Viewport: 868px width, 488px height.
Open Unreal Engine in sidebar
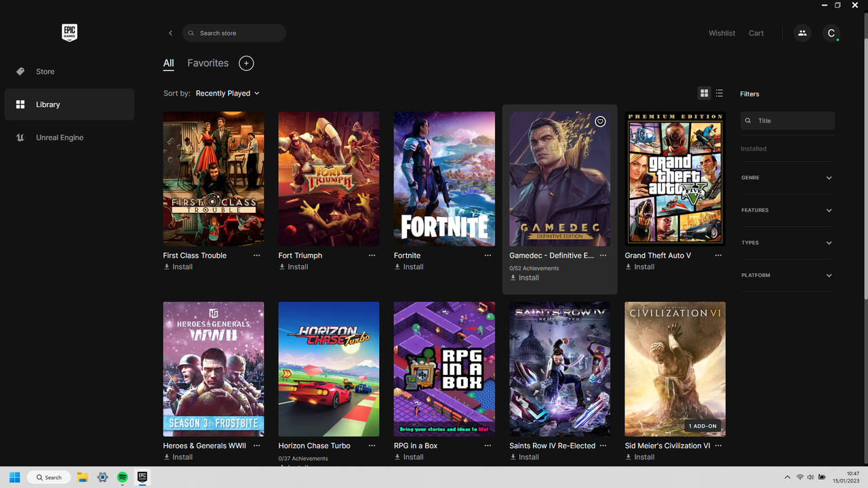tap(69, 138)
